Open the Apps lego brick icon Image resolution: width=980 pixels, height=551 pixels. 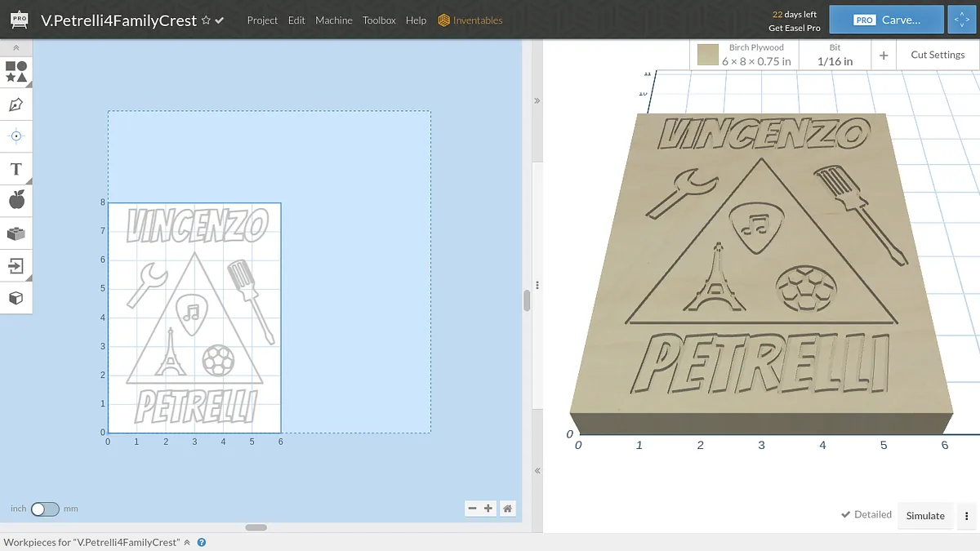point(16,233)
